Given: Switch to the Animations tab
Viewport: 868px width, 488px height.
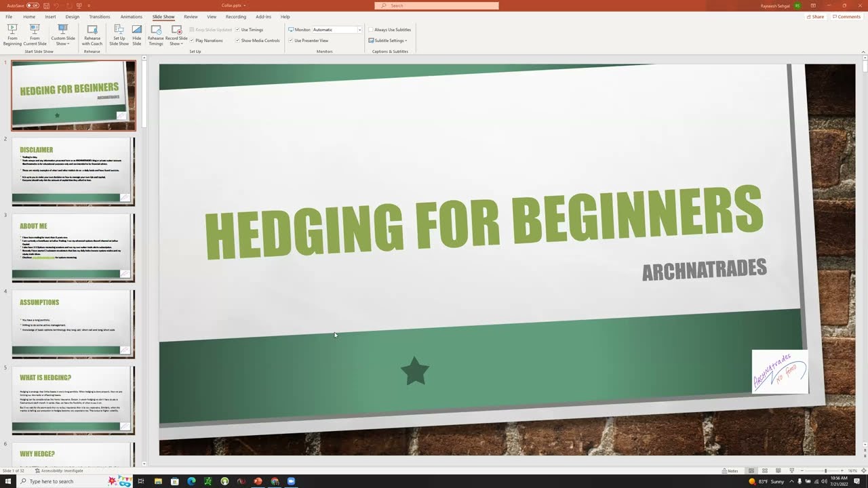Looking at the screenshot, I should point(132,16).
